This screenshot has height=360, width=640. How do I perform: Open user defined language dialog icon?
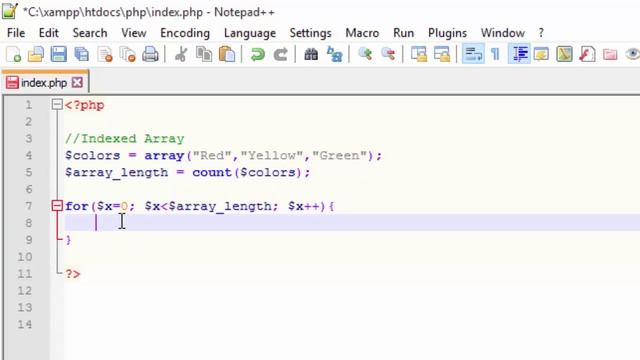[541, 54]
